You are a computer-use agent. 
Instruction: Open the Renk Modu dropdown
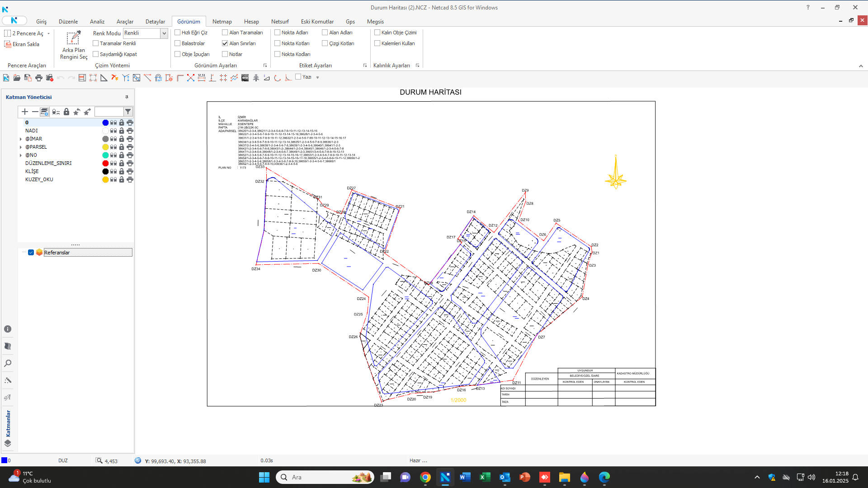point(164,33)
